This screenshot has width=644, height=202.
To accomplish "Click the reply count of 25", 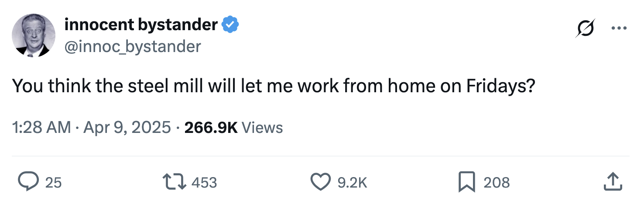I will tap(53, 182).
